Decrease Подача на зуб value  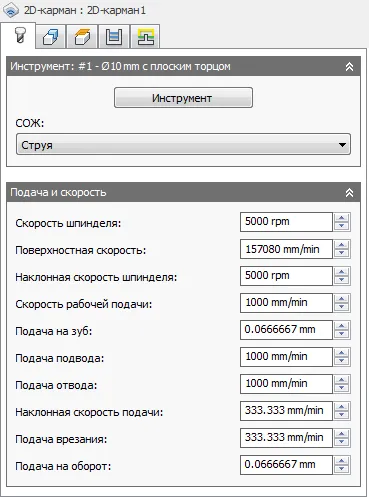click(x=342, y=334)
